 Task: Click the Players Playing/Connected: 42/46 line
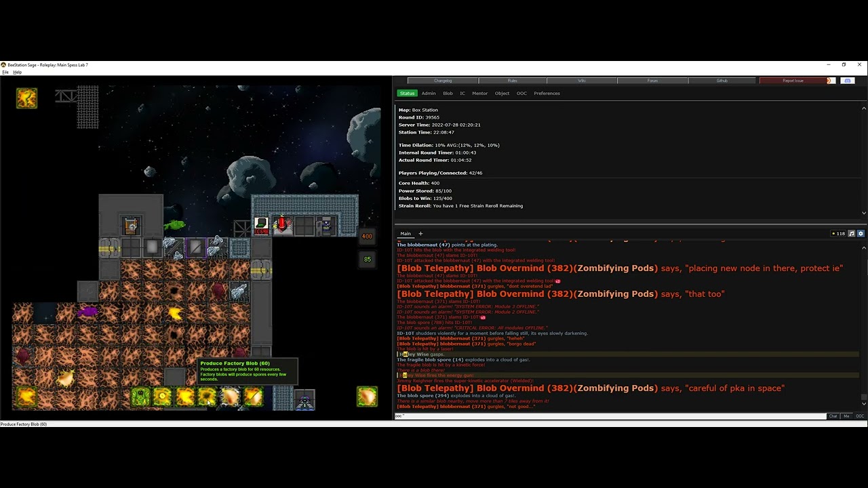[x=440, y=173]
